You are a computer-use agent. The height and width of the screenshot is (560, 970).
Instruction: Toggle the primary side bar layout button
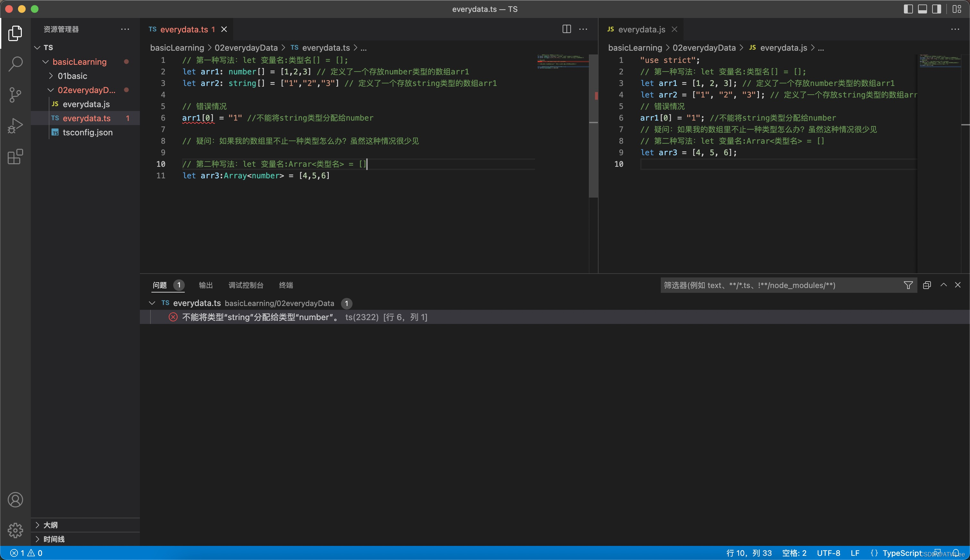pos(908,9)
